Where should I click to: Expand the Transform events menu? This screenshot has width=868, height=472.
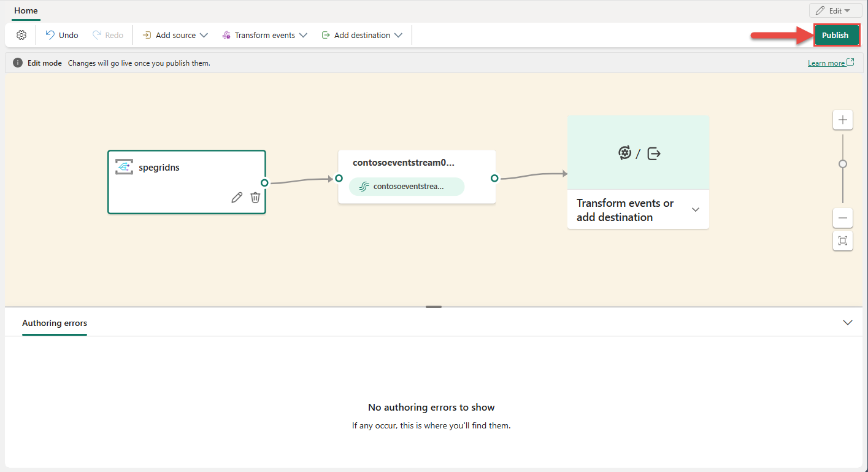[x=264, y=35]
